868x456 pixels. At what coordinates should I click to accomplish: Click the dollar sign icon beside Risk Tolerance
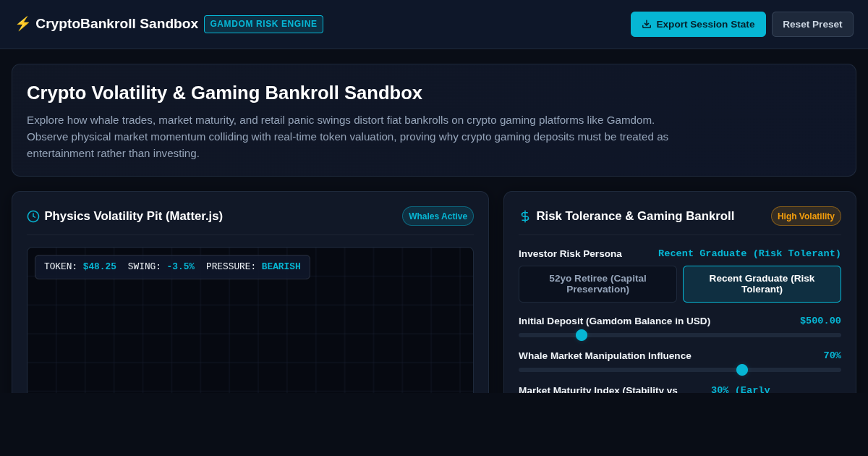(525, 216)
